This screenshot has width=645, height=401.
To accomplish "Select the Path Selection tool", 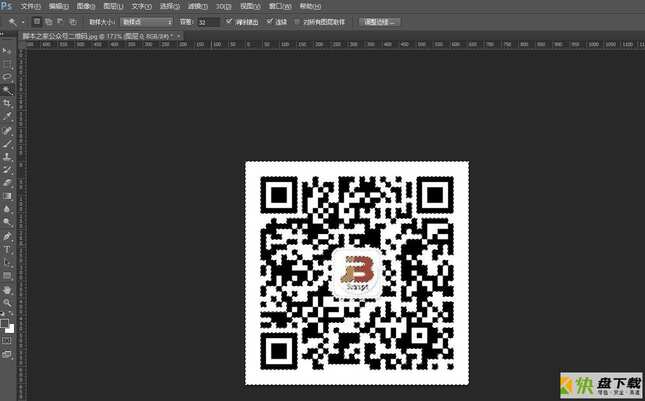I will pyautogui.click(x=7, y=262).
